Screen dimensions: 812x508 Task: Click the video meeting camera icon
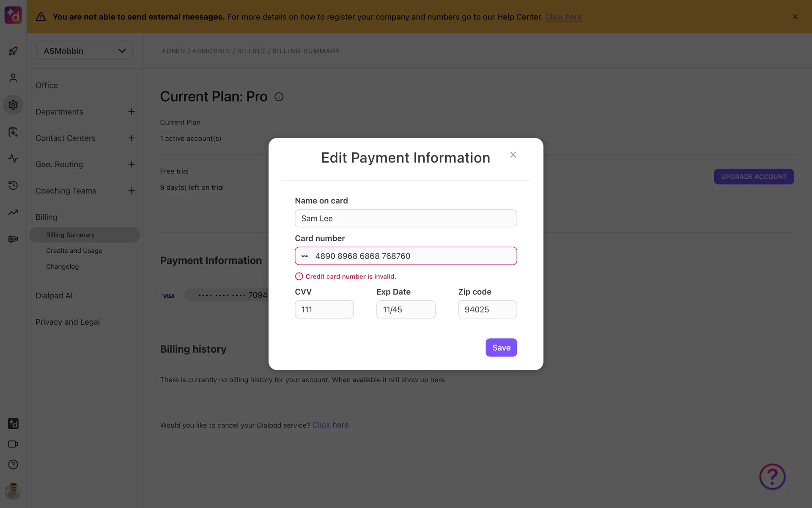tap(13, 444)
